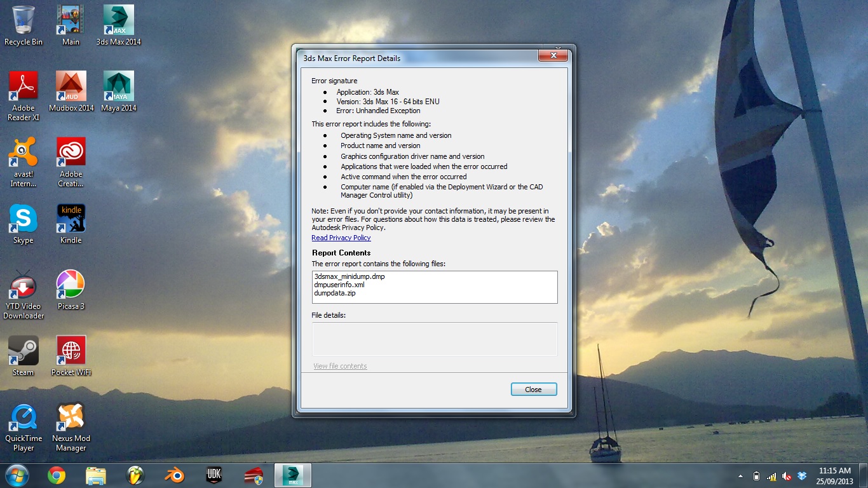Check the battery status tray icon
This screenshot has height=488, width=868.
(x=756, y=476)
